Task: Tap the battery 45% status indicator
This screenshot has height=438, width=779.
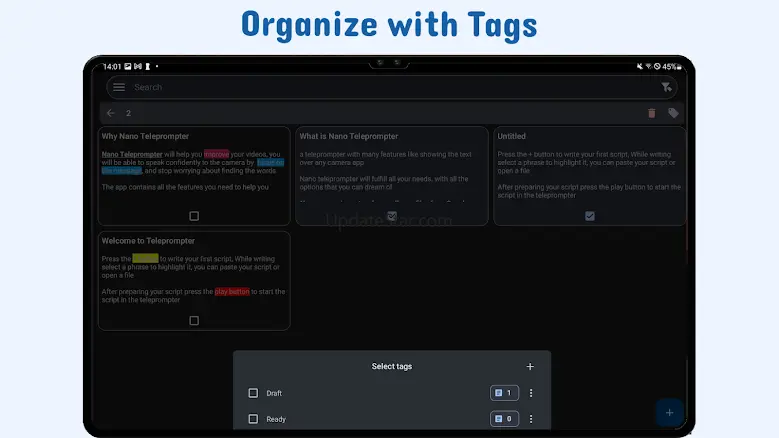Action: tap(672, 67)
